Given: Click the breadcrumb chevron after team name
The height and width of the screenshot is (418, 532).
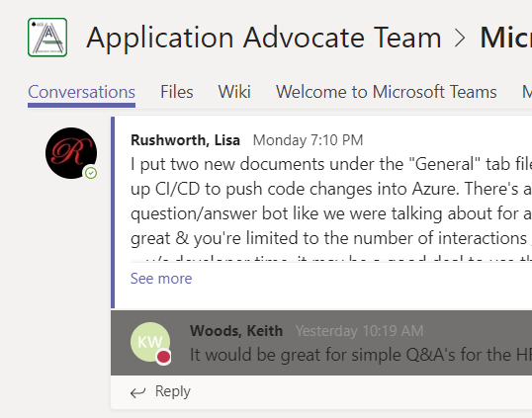Looking at the screenshot, I should 461,38.
